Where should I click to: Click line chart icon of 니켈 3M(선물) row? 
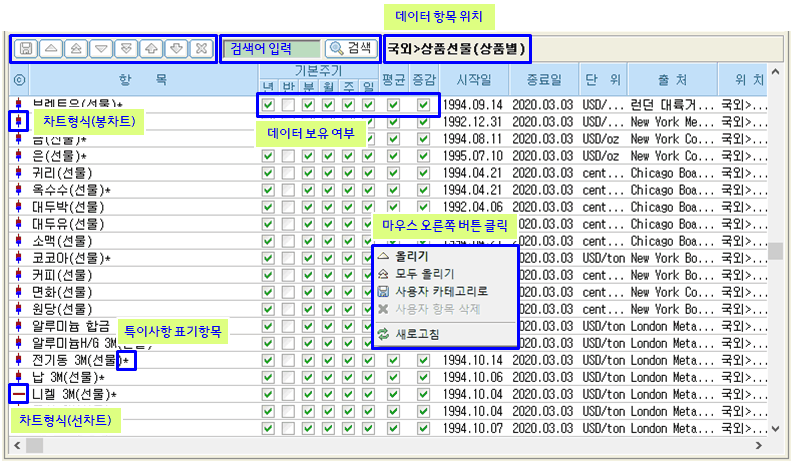click(19, 394)
